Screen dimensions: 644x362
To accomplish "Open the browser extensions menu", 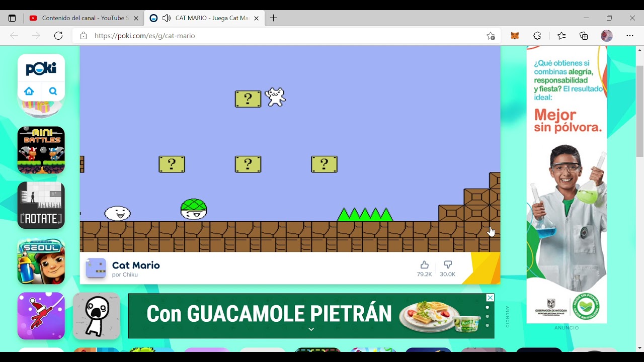I will click(x=537, y=36).
